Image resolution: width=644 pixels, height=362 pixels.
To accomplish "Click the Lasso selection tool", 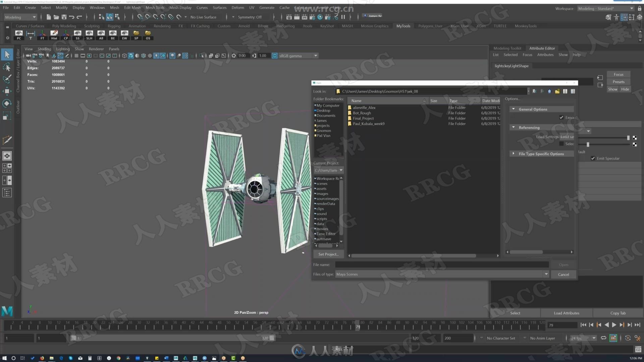I will pos(7,66).
